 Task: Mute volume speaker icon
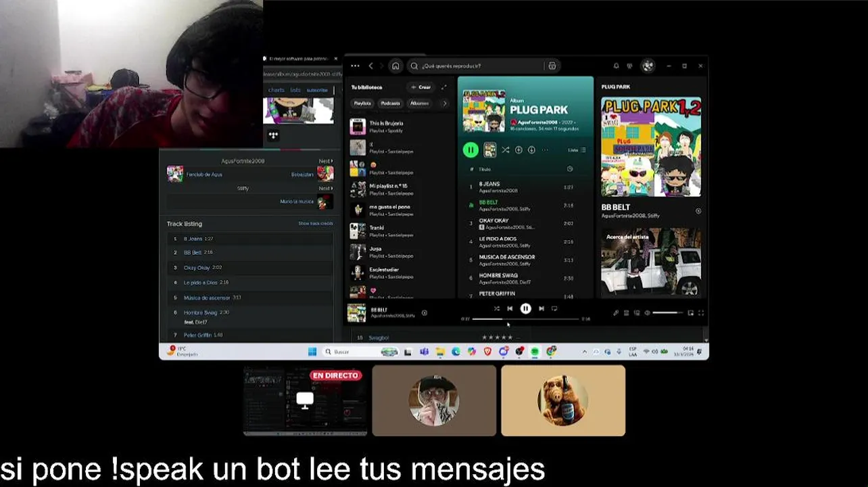coord(647,312)
